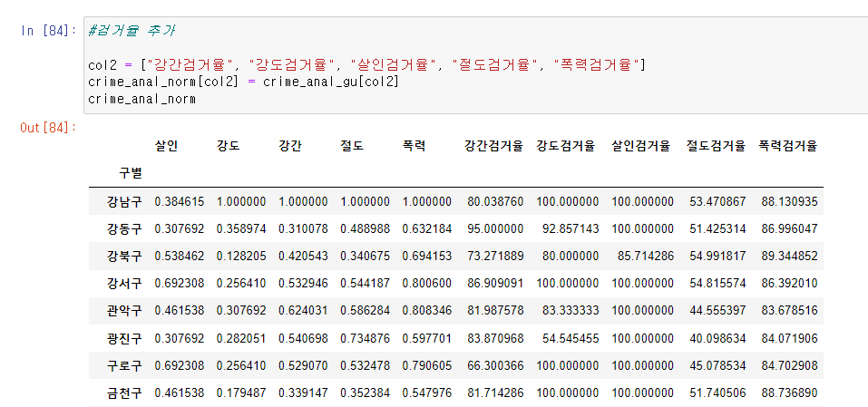Click the 절도 column header
This screenshot has height=407, width=868.
352,146
